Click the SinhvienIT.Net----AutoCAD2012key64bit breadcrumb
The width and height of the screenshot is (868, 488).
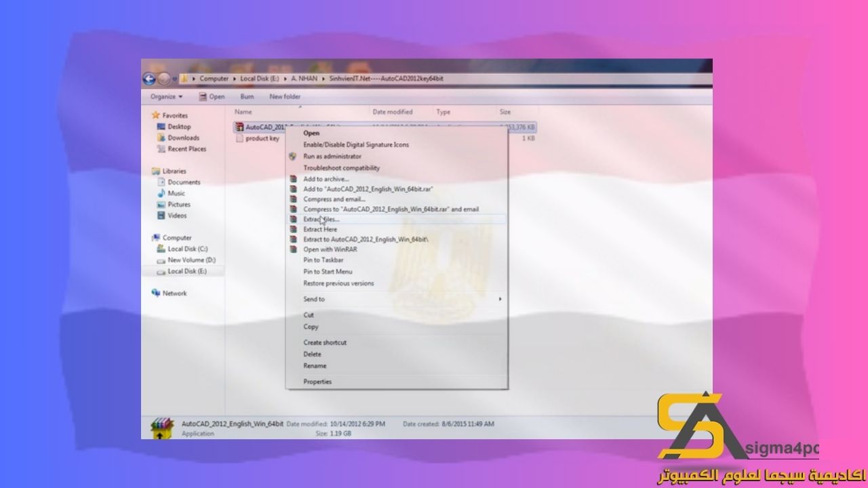pos(387,79)
